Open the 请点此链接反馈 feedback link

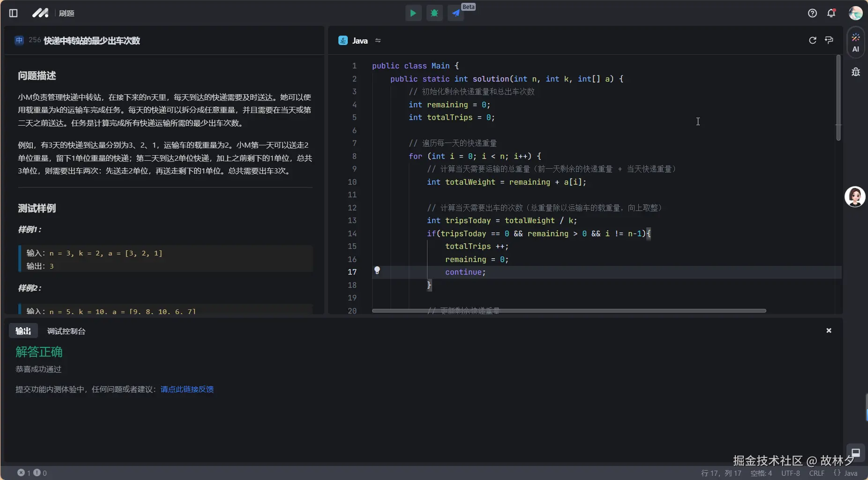187,389
